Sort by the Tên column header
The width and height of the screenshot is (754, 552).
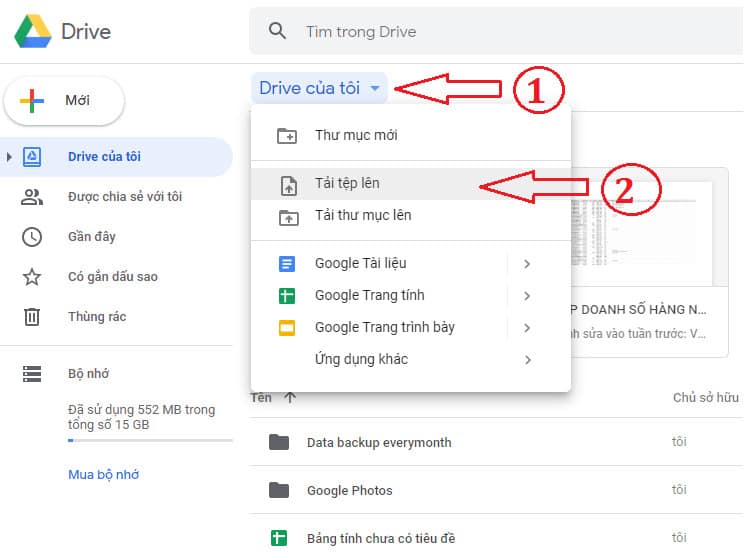(261, 398)
